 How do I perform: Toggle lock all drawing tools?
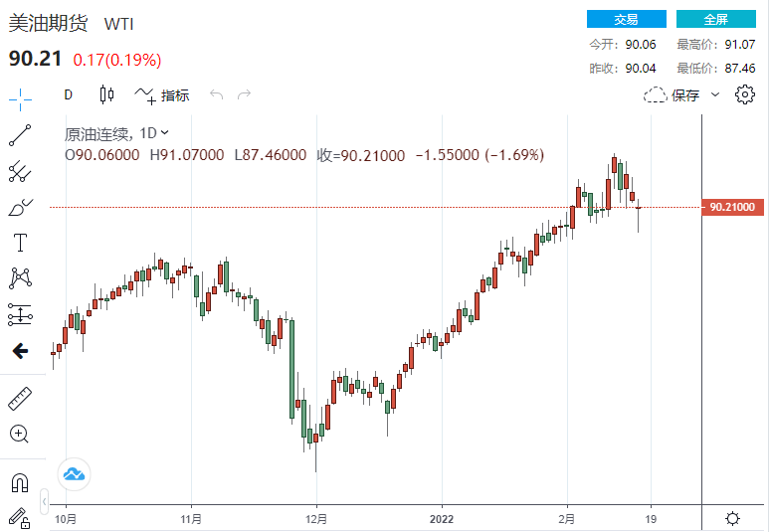coord(20,517)
